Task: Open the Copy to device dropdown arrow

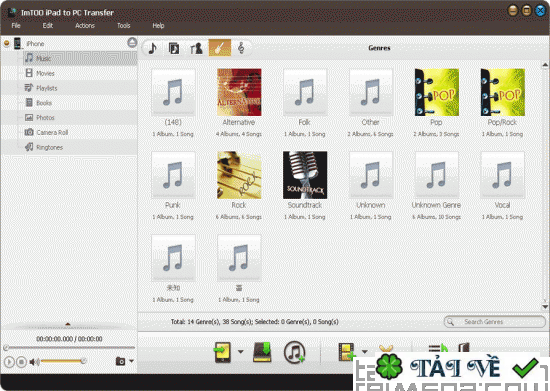Action: (240, 351)
